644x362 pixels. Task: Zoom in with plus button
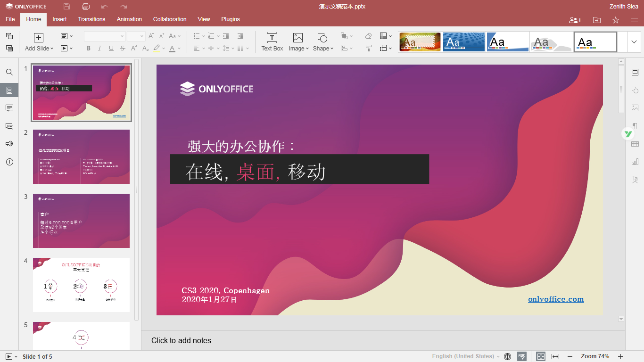(x=621, y=356)
